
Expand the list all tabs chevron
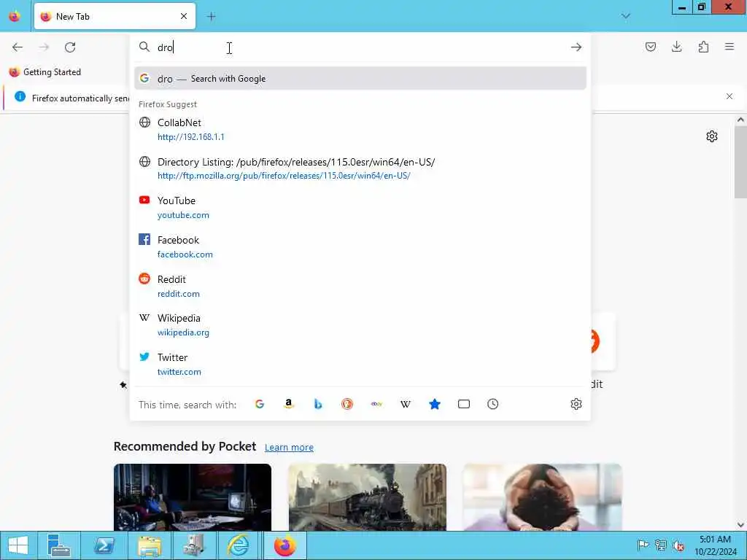[x=625, y=16]
